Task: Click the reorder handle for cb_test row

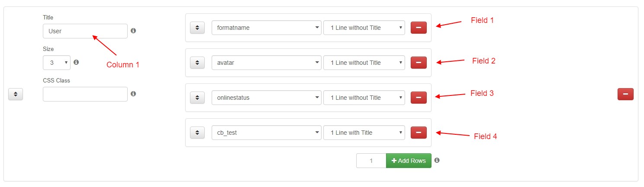Action: click(x=197, y=133)
